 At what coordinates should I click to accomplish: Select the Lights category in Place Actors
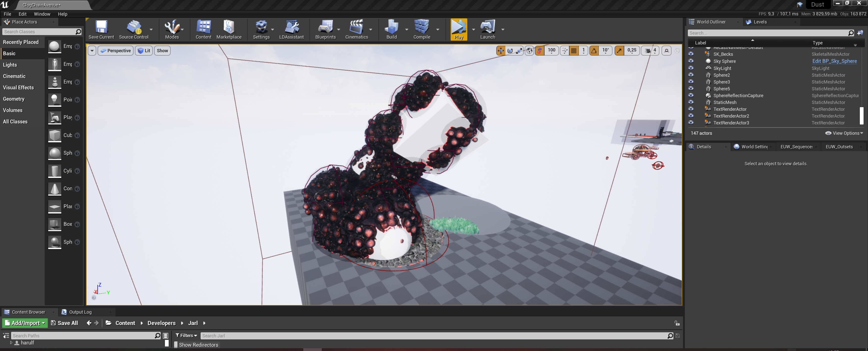[10, 65]
